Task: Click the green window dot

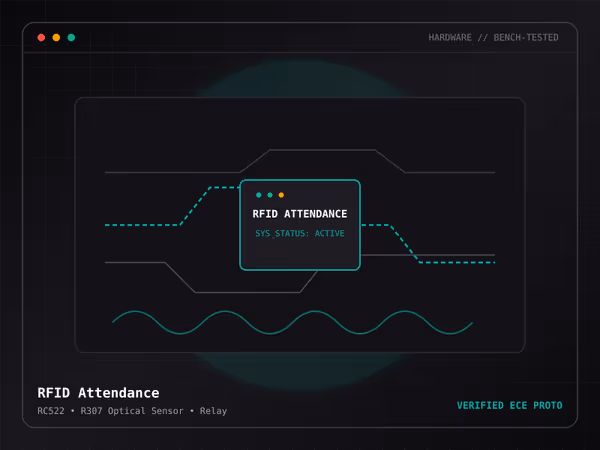Action: click(x=71, y=38)
